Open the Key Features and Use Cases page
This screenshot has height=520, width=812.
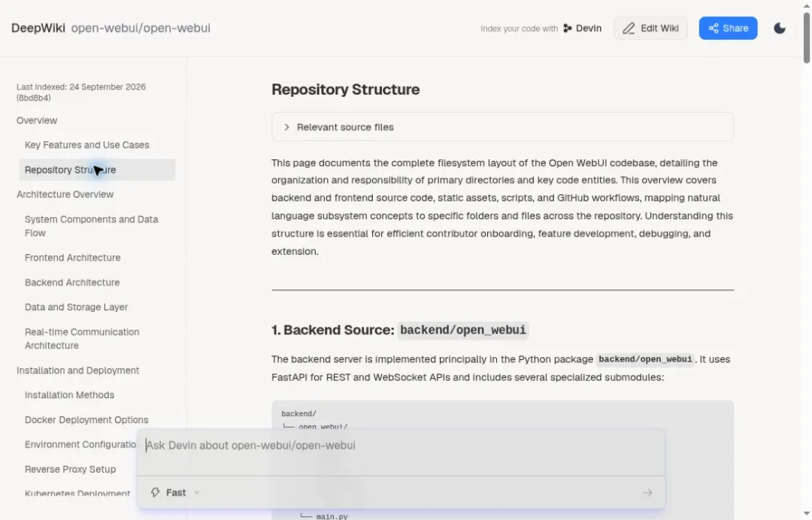click(x=87, y=145)
